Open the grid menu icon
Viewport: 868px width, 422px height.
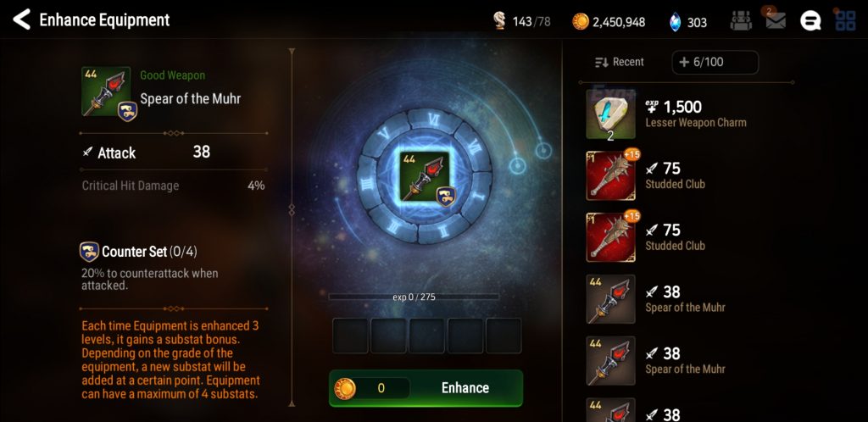pyautogui.click(x=845, y=20)
